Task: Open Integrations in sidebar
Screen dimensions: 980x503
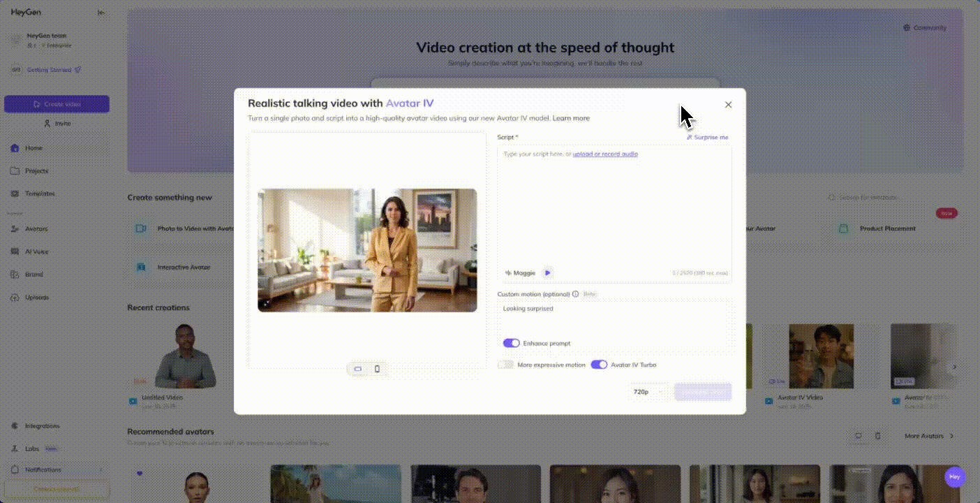Action: [57, 425]
